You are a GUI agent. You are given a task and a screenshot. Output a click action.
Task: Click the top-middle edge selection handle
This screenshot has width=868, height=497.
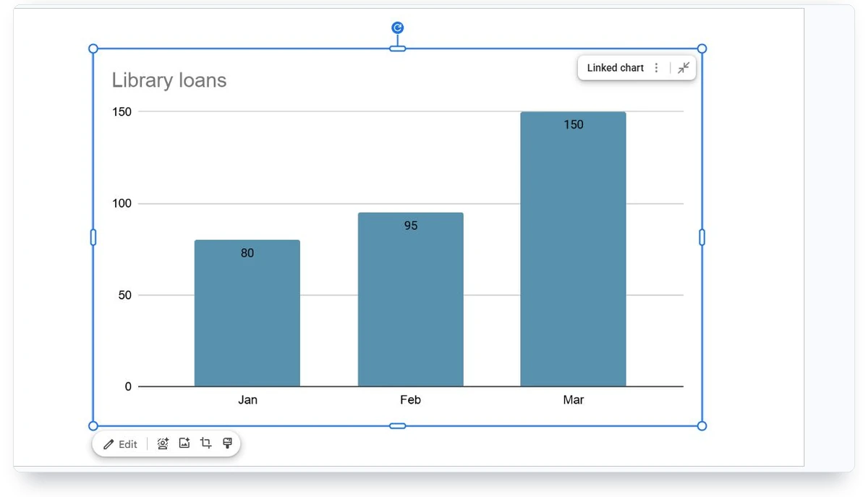tap(397, 48)
